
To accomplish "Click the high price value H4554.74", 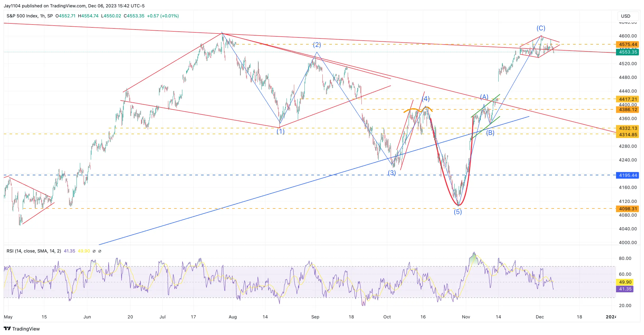I will pos(88,16).
